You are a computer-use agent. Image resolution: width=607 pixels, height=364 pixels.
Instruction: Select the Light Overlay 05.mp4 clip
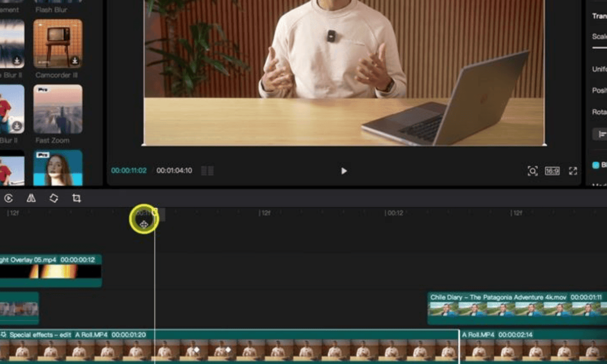pos(51,268)
